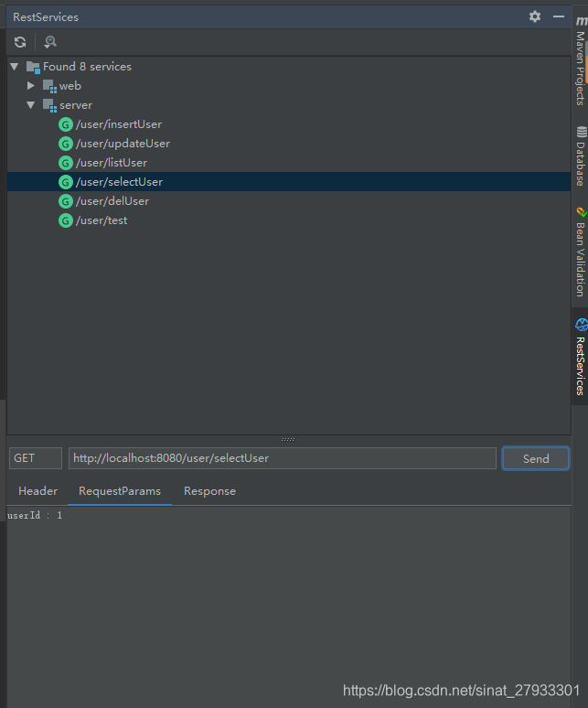The image size is (588, 708).
Task: Expand the web module node
Action: pos(31,85)
